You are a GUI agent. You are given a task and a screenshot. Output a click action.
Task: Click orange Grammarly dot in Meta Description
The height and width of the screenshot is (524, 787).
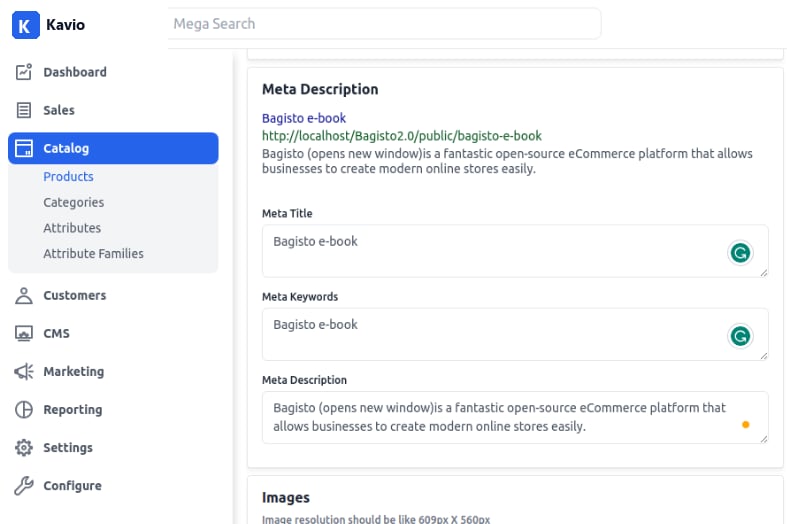746,425
